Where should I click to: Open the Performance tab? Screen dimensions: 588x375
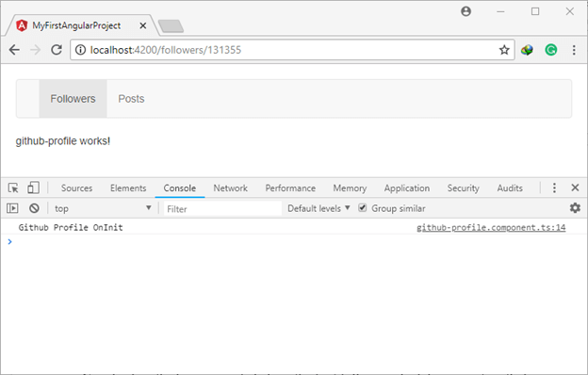click(290, 187)
